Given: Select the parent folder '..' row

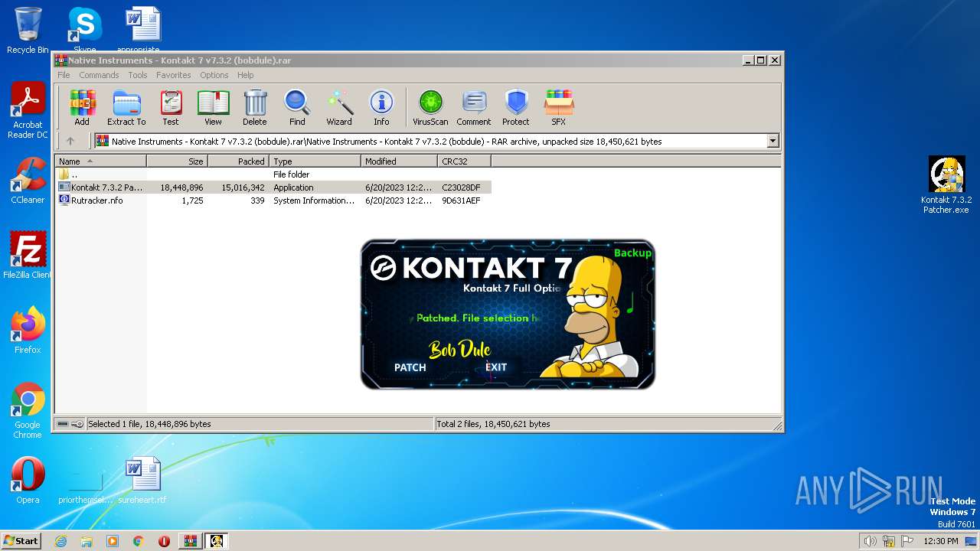Looking at the screenshot, I should point(273,174).
